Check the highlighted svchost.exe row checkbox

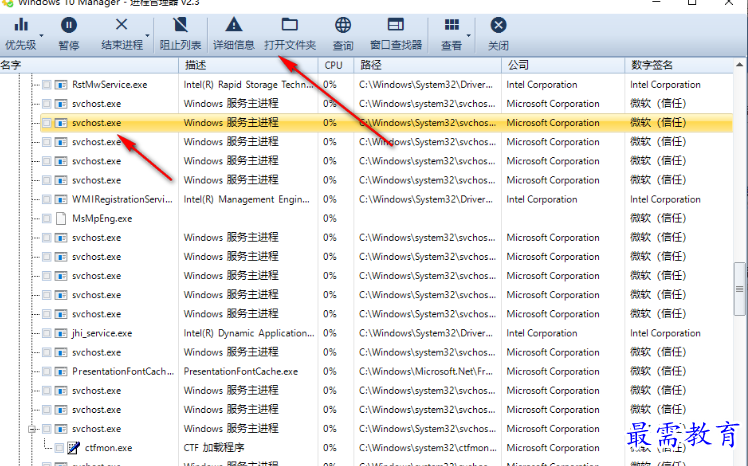(47, 123)
